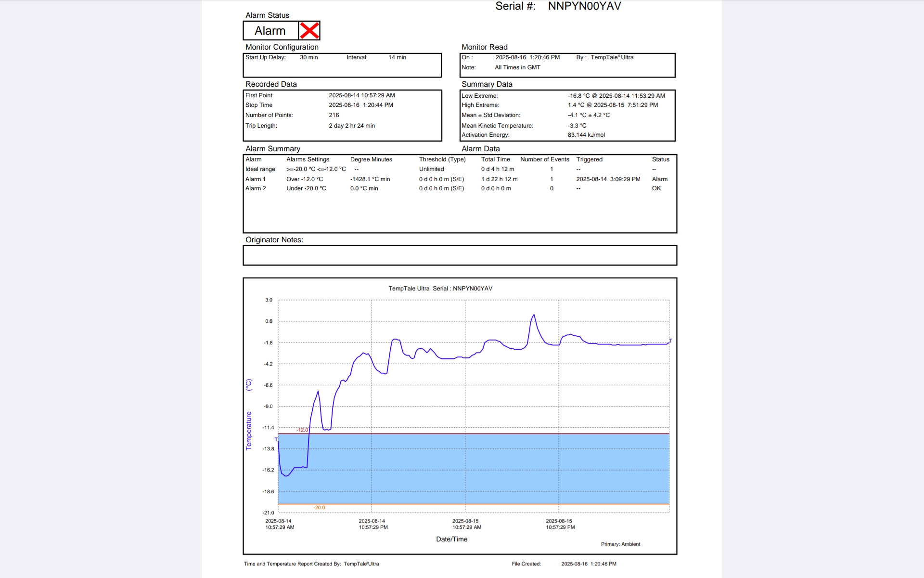
Task: Click the start T marker on temperature curve
Action: pyautogui.click(x=276, y=439)
